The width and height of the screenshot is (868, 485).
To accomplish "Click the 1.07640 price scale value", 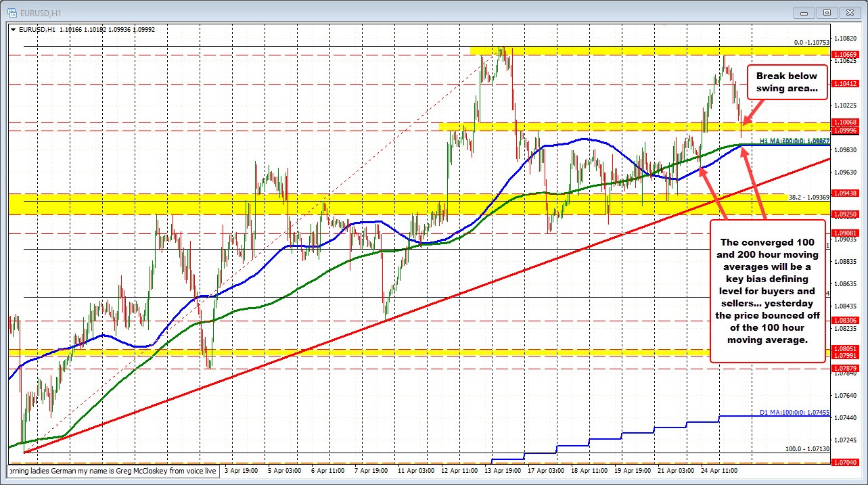I will 846,396.
